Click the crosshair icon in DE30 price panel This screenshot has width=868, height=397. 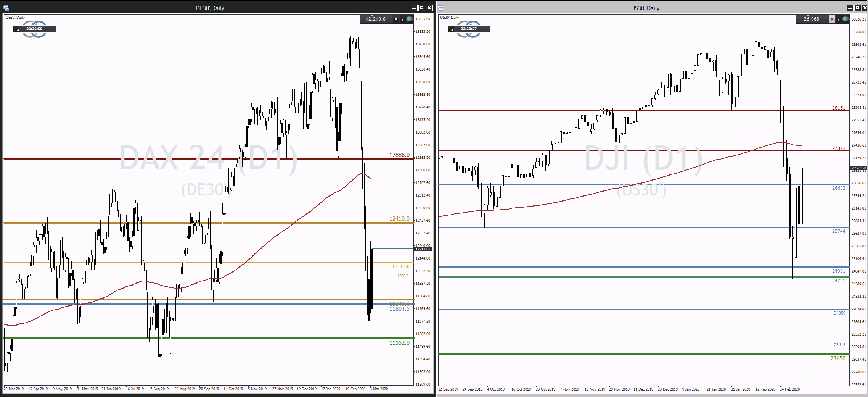tap(396, 19)
